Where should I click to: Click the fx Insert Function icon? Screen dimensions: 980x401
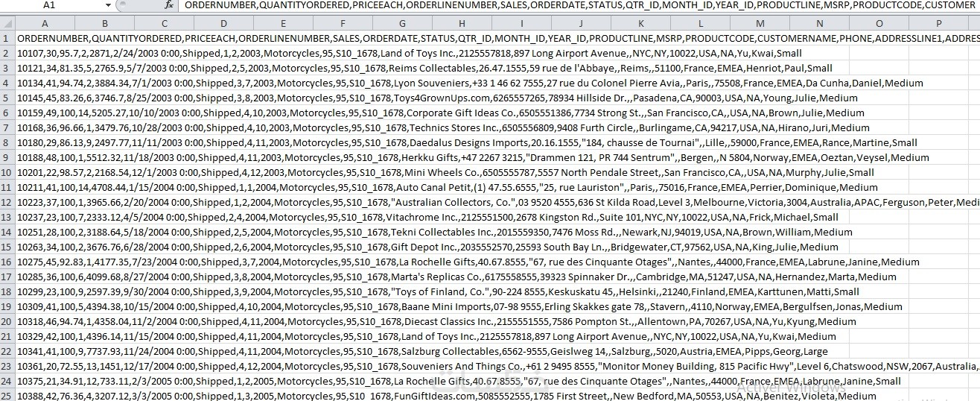[x=169, y=5]
